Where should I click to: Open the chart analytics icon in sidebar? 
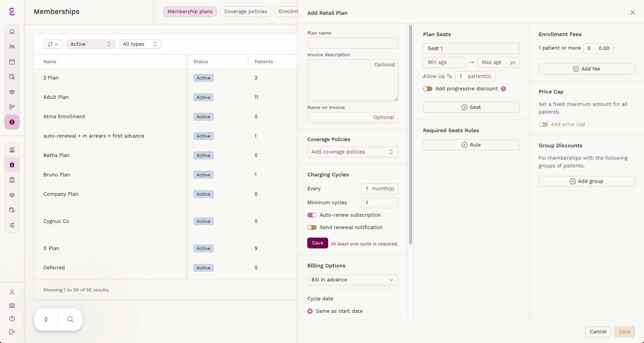(x=12, y=150)
